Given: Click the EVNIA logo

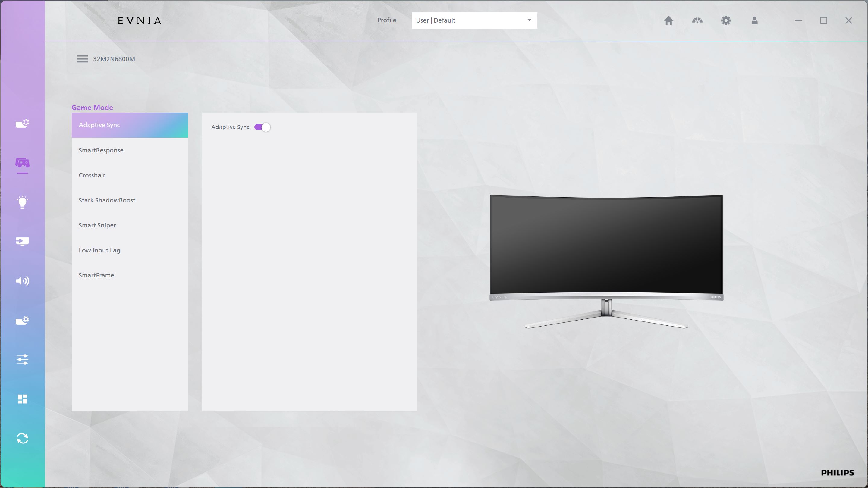Looking at the screenshot, I should pyautogui.click(x=139, y=20).
